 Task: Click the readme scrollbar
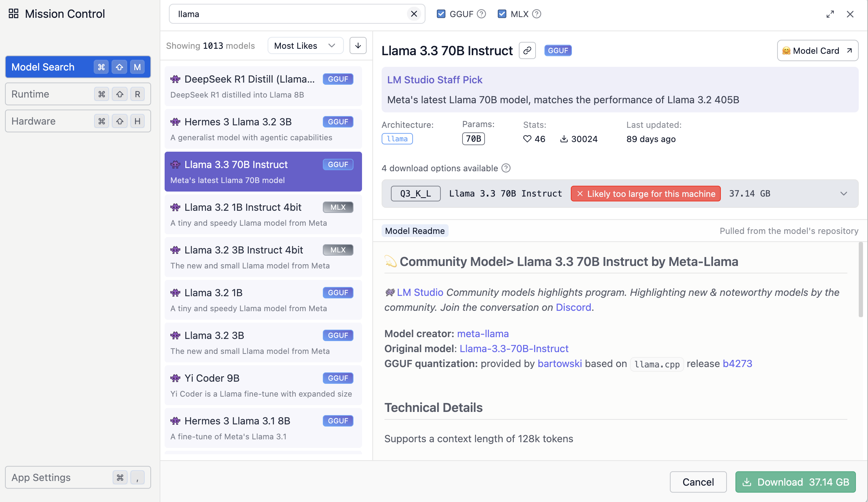pos(861,279)
